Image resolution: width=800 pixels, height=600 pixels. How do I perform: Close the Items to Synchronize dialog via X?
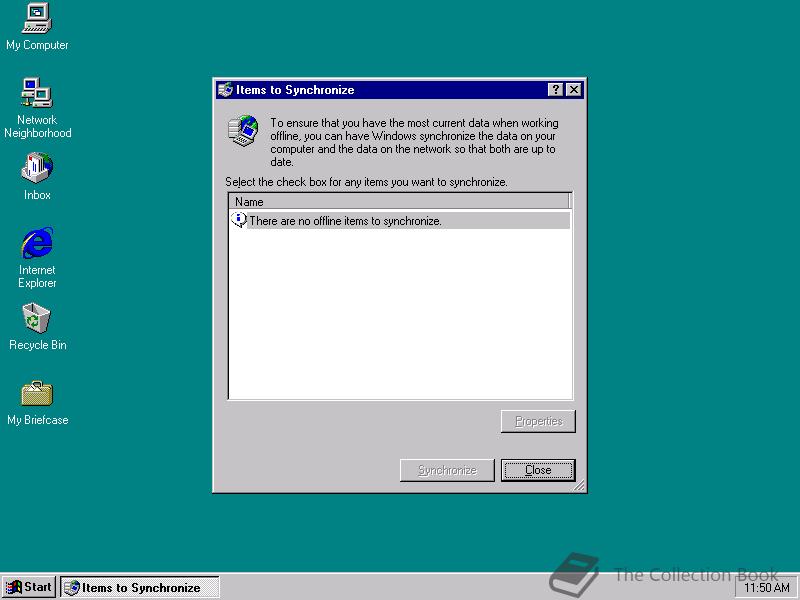coord(574,90)
